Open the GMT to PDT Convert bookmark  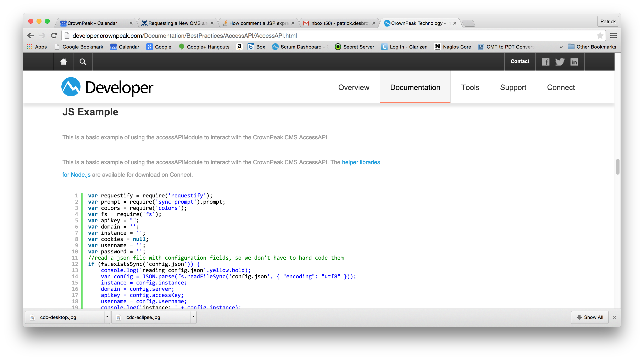(x=505, y=47)
